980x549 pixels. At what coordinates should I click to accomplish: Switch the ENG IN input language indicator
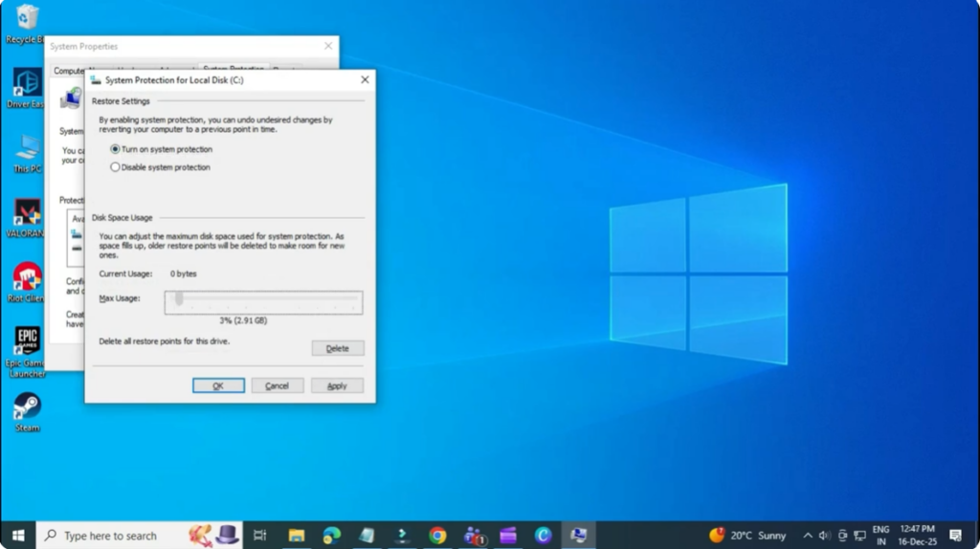[x=880, y=536]
